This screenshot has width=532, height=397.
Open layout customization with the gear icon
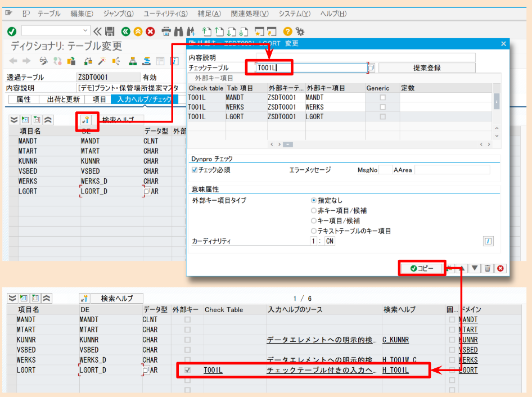[x=299, y=32]
